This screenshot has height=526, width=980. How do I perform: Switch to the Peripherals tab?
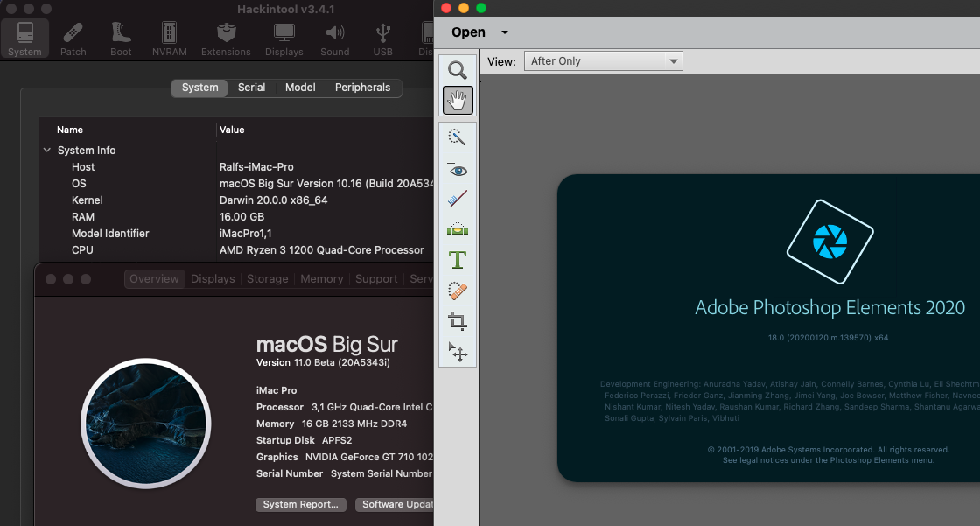(x=362, y=88)
